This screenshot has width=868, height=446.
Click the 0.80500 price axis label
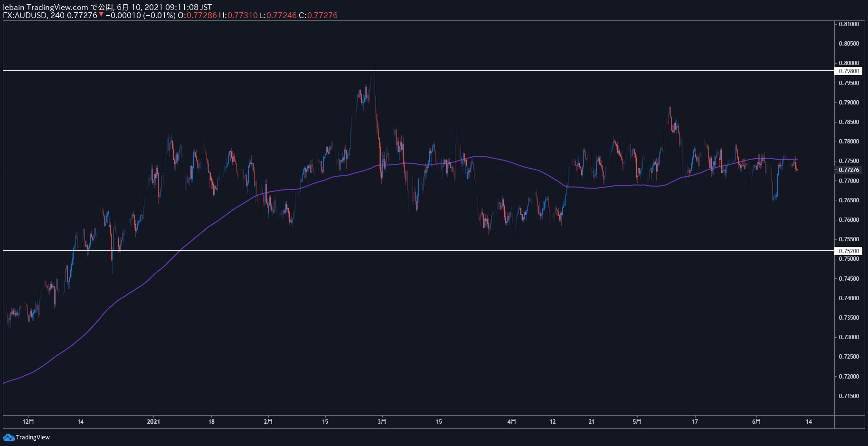point(849,44)
